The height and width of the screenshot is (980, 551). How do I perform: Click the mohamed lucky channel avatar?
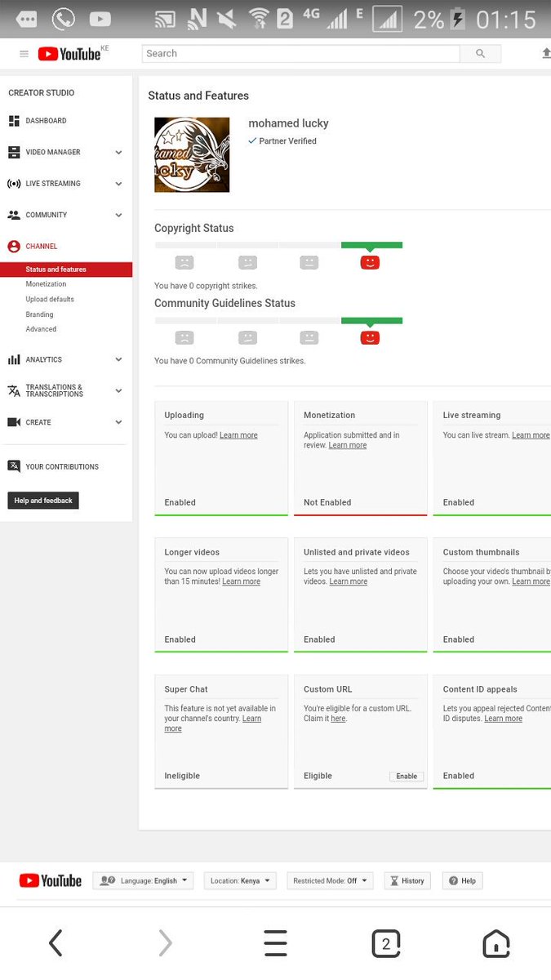point(192,154)
